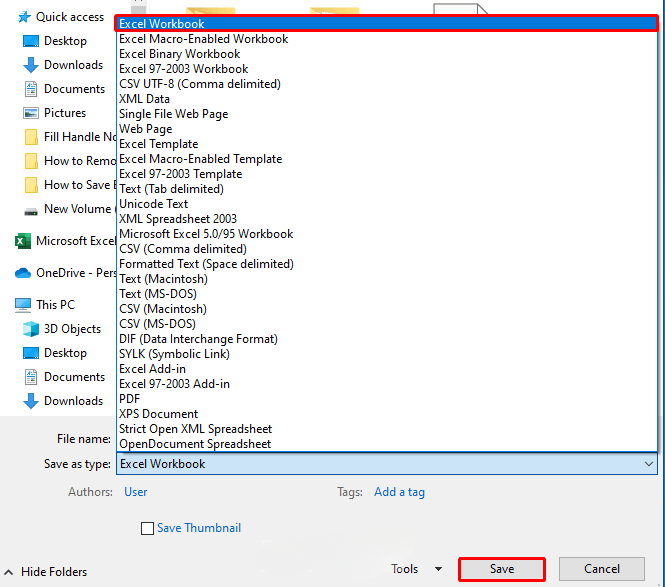This screenshot has width=665, height=587.
Task: Select Excel Add-in file type
Action: point(386,369)
